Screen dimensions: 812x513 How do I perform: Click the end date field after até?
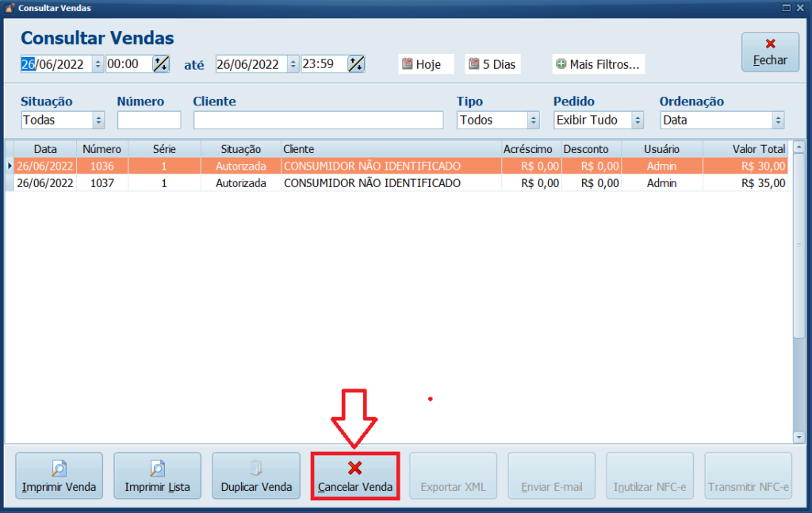coord(251,64)
